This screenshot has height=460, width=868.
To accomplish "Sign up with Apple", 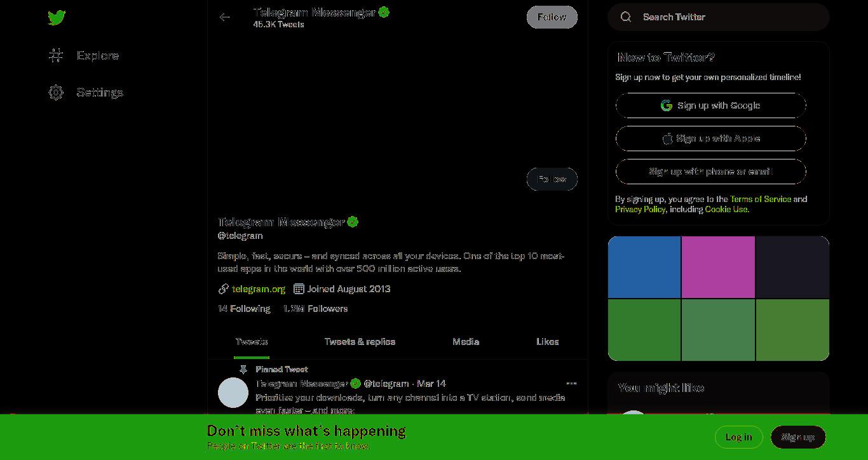I will [x=710, y=139].
